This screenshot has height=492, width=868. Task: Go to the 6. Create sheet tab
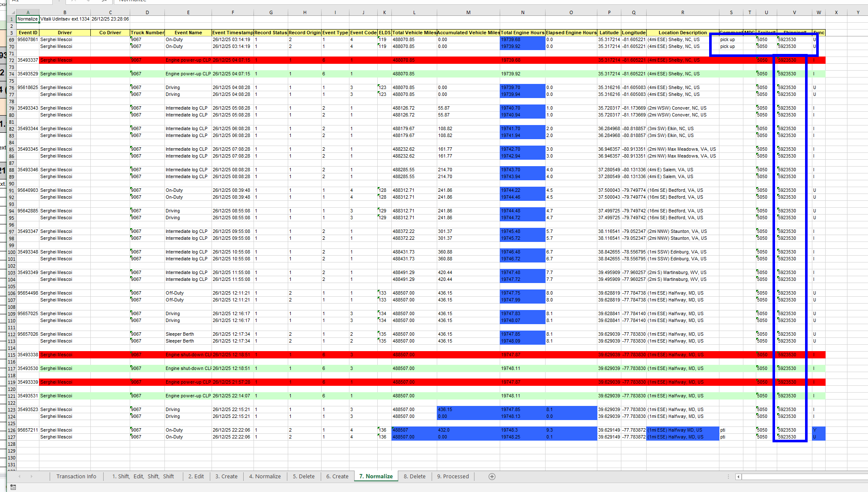tap(337, 477)
